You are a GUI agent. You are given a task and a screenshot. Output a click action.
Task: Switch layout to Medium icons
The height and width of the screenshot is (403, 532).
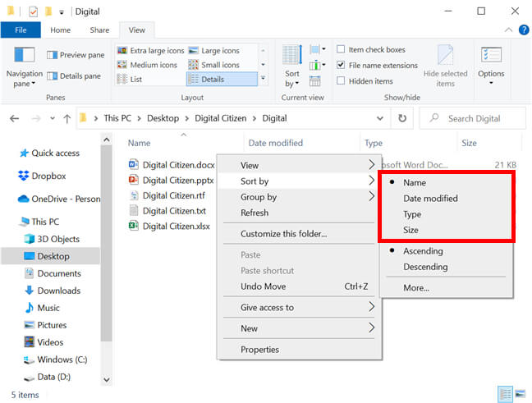(x=147, y=65)
